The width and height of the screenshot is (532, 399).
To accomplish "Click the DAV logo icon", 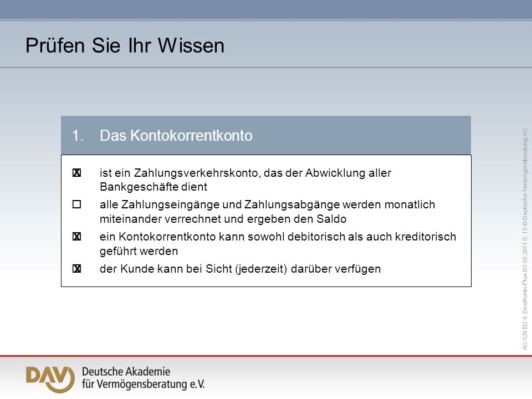I will pos(50,379).
